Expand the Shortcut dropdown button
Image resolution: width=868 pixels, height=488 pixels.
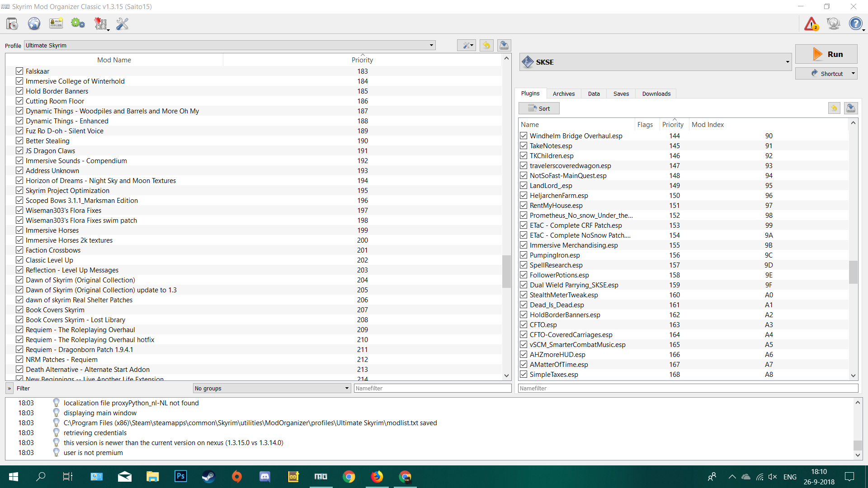[853, 74]
